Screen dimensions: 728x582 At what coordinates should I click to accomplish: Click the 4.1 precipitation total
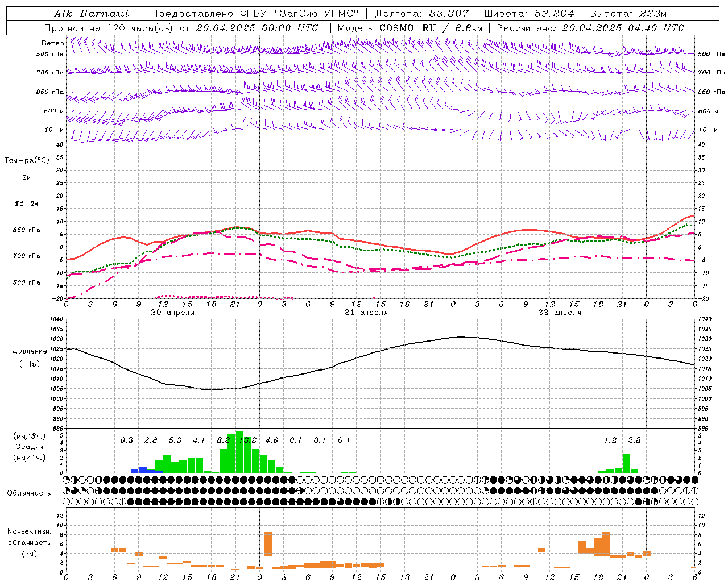click(199, 440)
